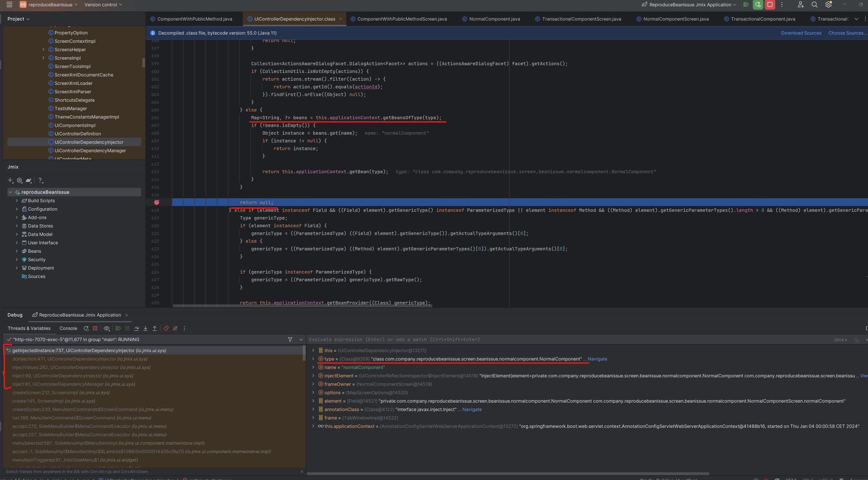This screenshot has width=868, height=480.
Task: Click the Jmix panel plus (New) icon
Action: pos(10,181)
